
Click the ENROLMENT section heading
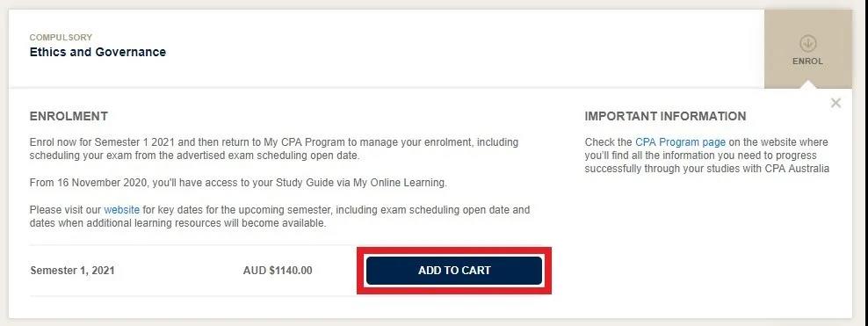69,116
